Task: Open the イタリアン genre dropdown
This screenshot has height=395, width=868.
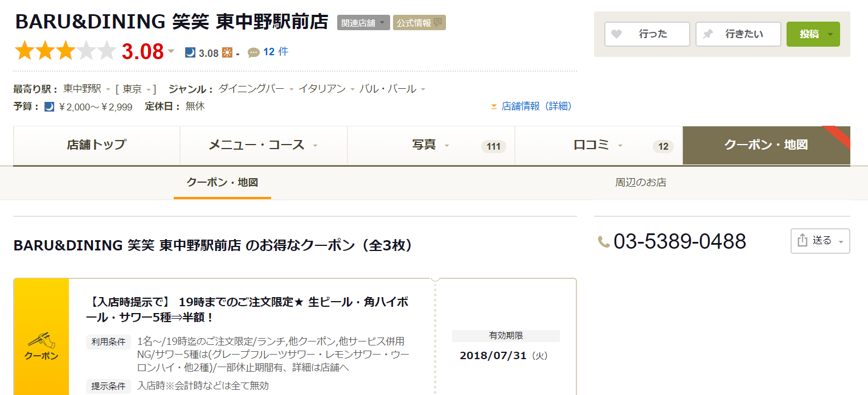Action: click(353, 89)
